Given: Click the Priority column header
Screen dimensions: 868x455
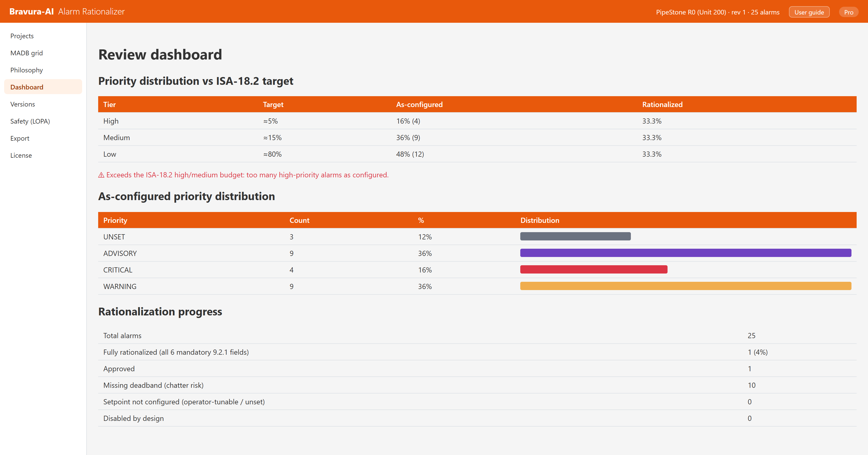Looking at the screenshot, I should (x=115, y=220).
